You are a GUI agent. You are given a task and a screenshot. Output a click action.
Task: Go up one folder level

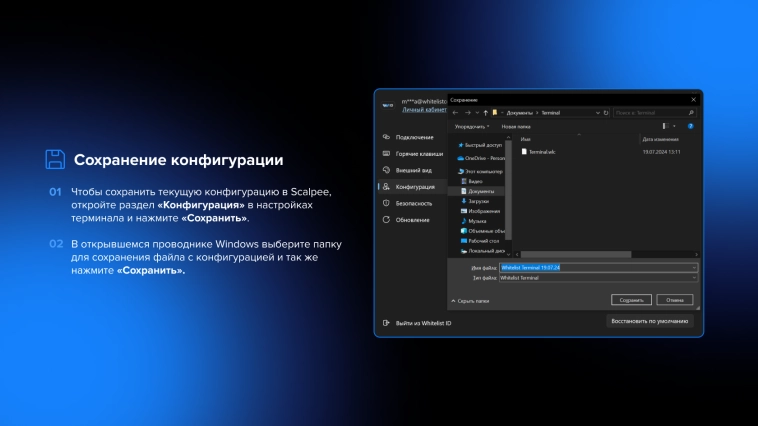coord(485,113)
